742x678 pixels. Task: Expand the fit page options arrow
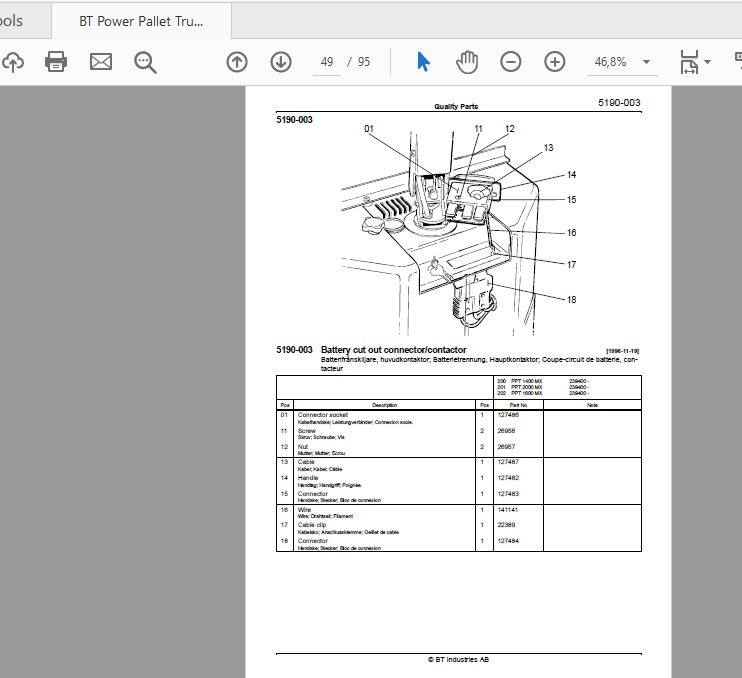point(707,62)
